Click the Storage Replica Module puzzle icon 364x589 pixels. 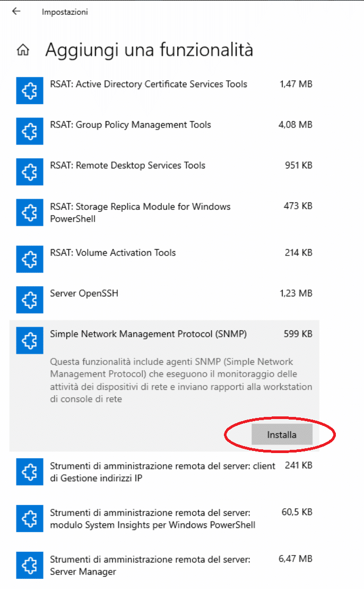pyautogui.click(x=30, y=212)
